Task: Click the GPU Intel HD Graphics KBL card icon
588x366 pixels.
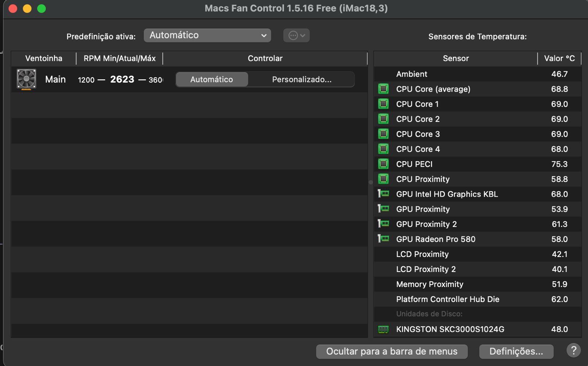Action: (383, 194)
